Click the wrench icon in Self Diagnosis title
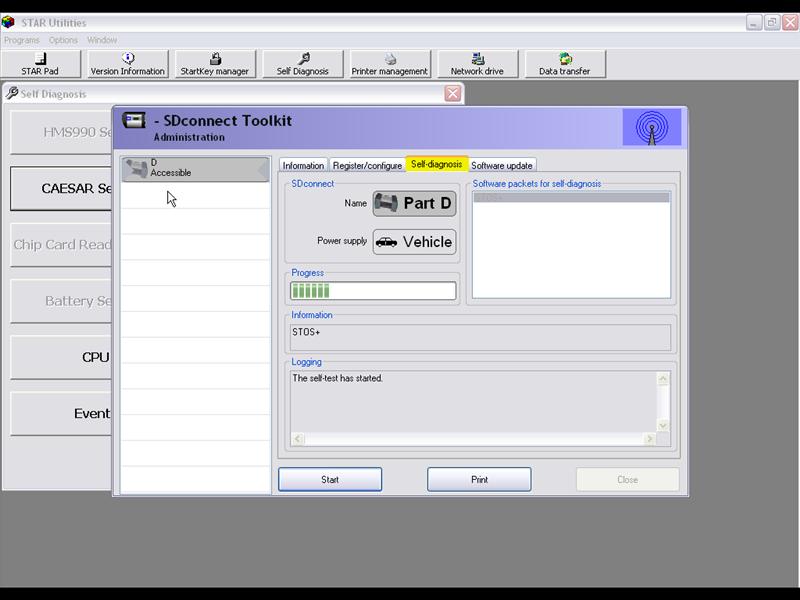The width and height of the screenshot is (800, 600). click(12, 93)
